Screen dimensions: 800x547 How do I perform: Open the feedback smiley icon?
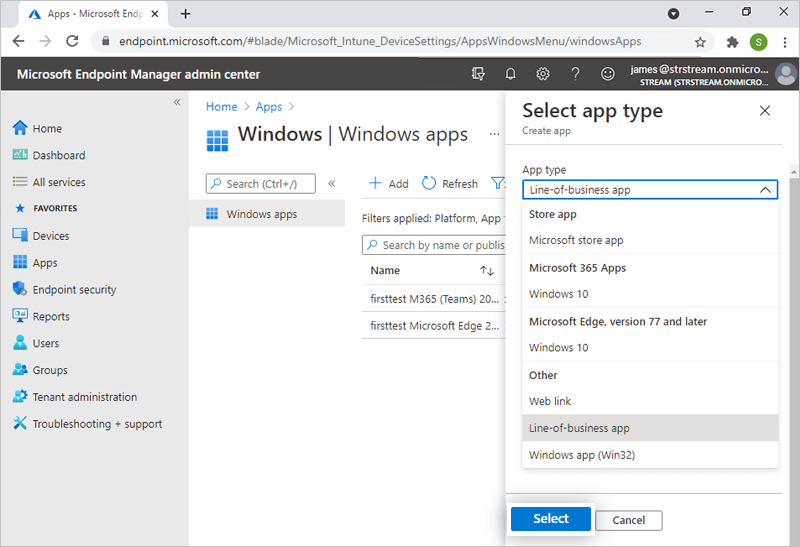pyautogui.click(x=607, y=74)
